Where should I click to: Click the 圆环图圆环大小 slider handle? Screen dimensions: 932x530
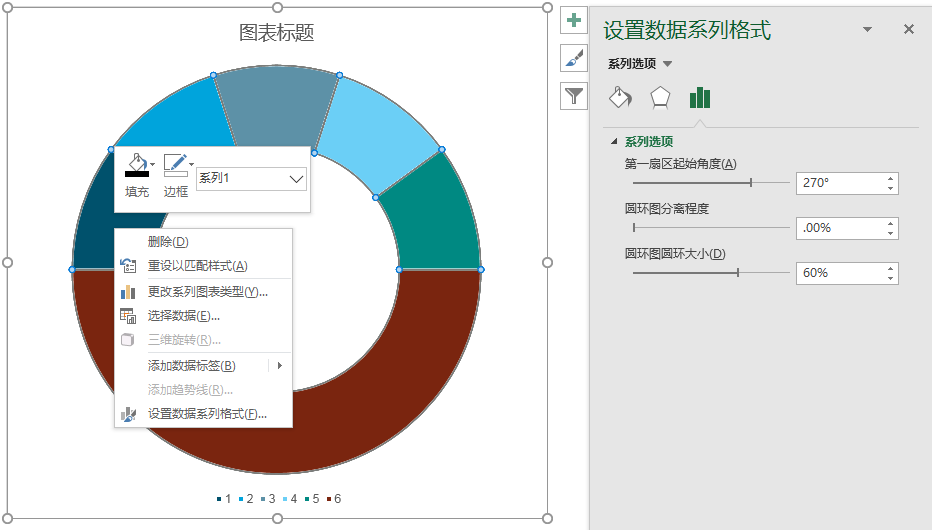[x=738, y=273]
